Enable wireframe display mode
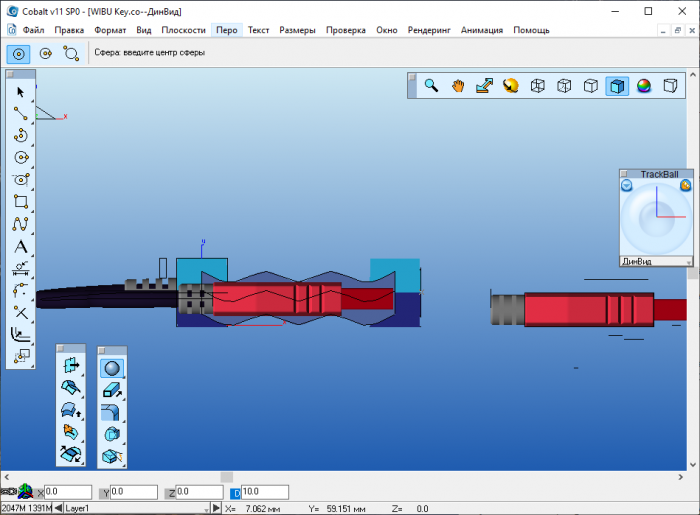 [x=538, y=86]
